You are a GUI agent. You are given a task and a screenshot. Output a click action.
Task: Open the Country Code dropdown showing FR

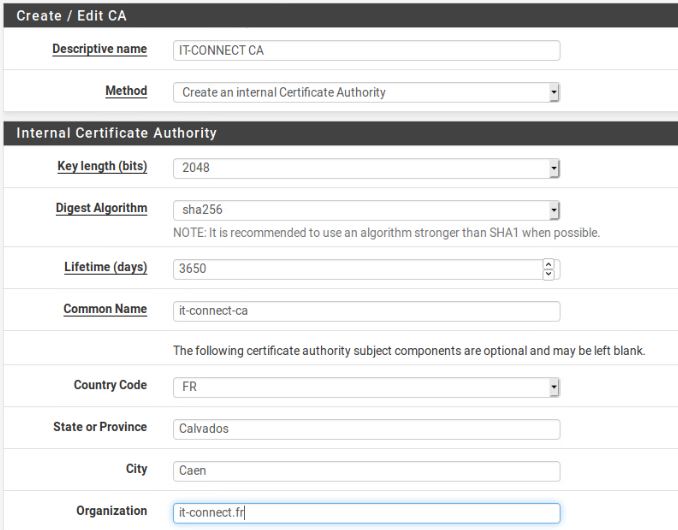pyautogui.click(x=366, y=387)
